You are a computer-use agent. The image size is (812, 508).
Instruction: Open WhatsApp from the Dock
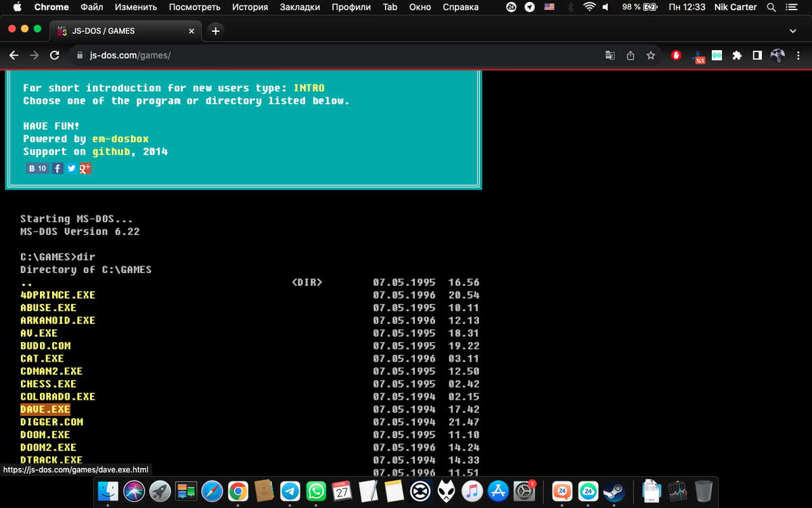[316, 490]
